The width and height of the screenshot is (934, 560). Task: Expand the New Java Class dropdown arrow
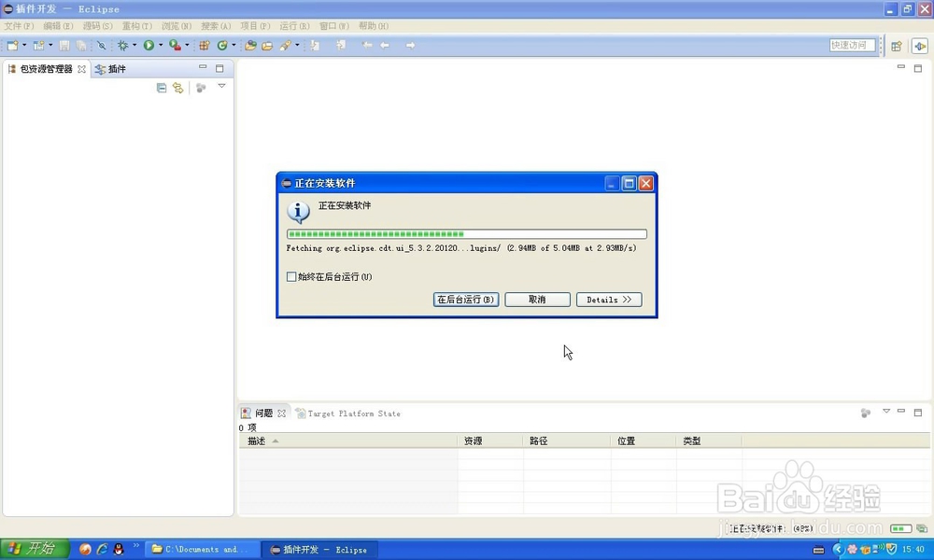233,45
